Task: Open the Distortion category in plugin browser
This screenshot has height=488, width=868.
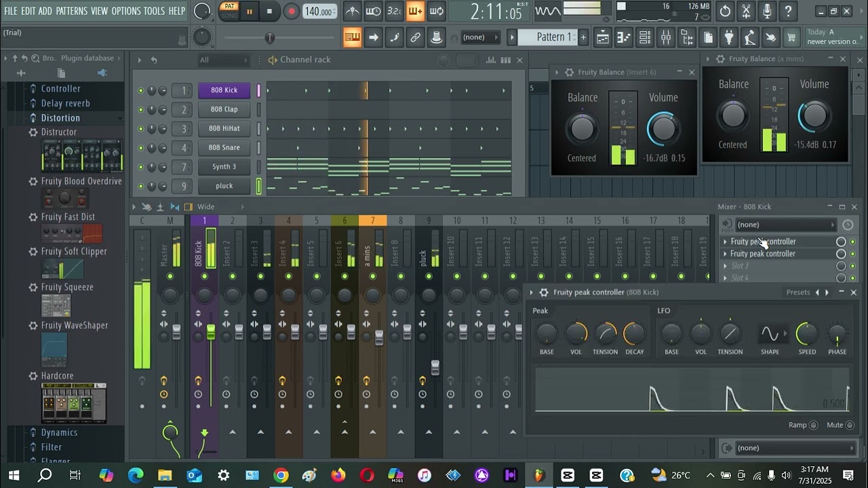Action: (x=60, y=118)
